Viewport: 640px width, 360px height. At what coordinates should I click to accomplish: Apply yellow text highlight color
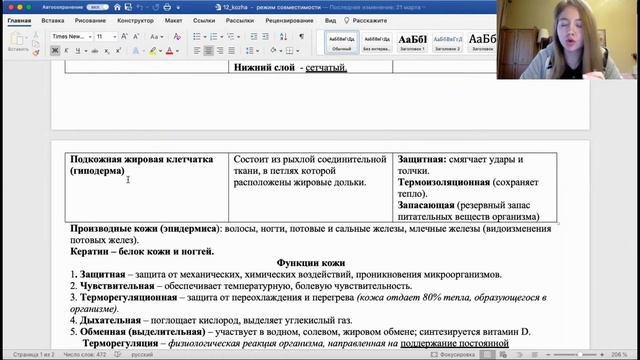(153, 51)
